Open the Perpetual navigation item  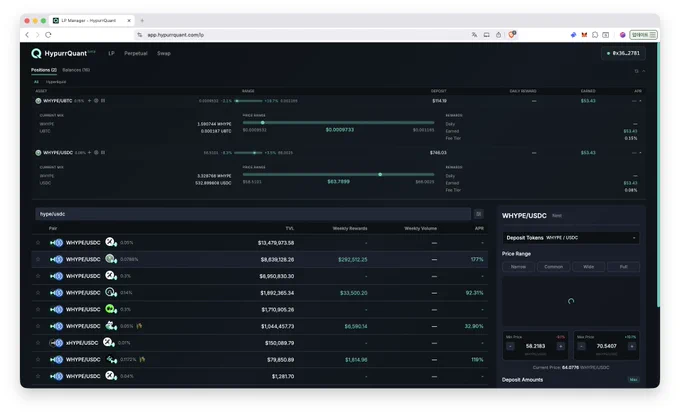[136, 53]
